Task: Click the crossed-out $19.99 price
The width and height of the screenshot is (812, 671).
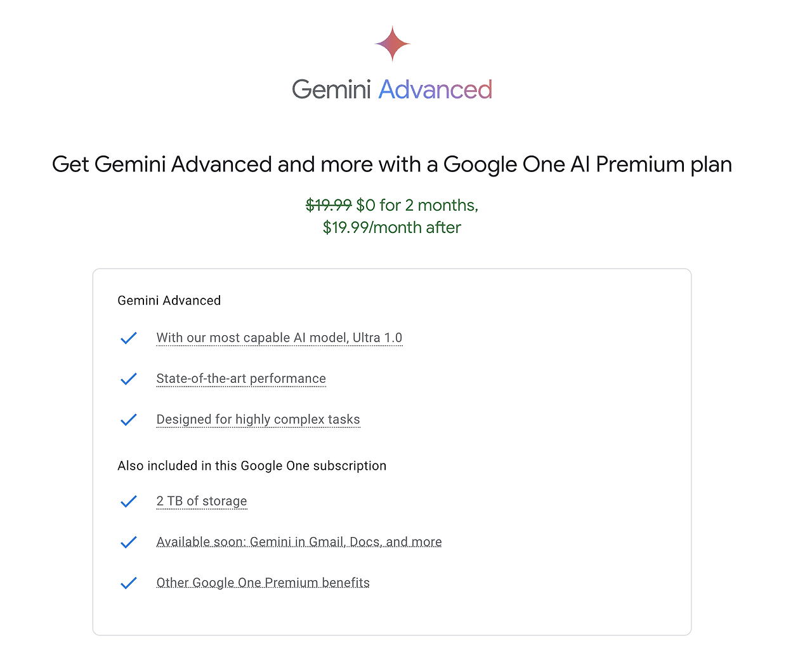Action: pos(329,205)
